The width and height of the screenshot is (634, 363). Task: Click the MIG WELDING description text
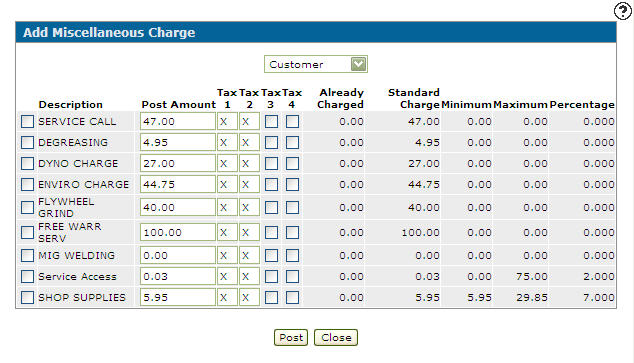(76, 255)
